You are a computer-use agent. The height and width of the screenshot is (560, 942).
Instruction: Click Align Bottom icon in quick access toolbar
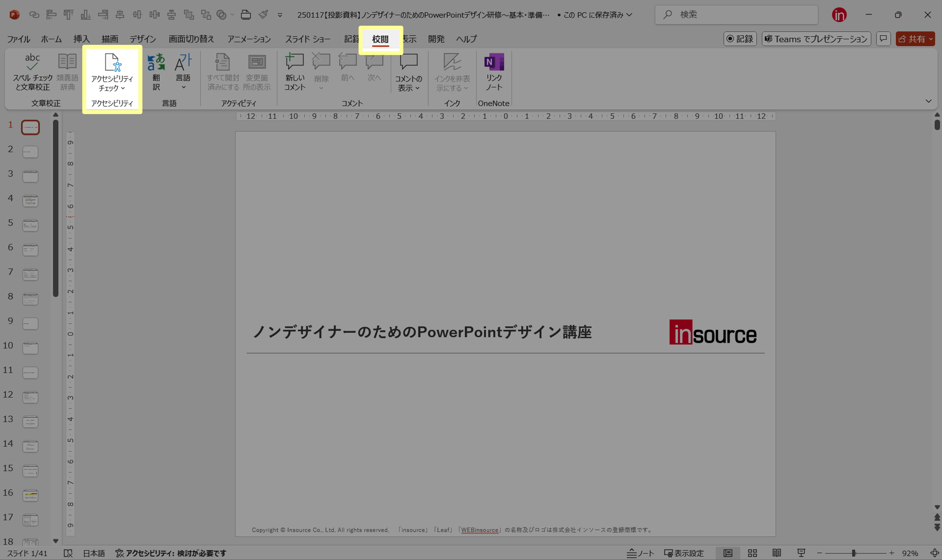(86, 15)
